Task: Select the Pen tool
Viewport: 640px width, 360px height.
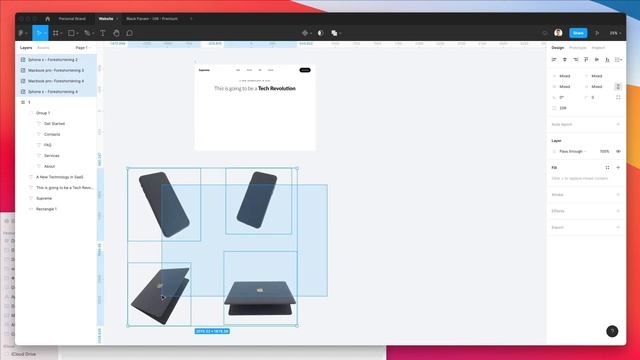Action: (87, 33)
